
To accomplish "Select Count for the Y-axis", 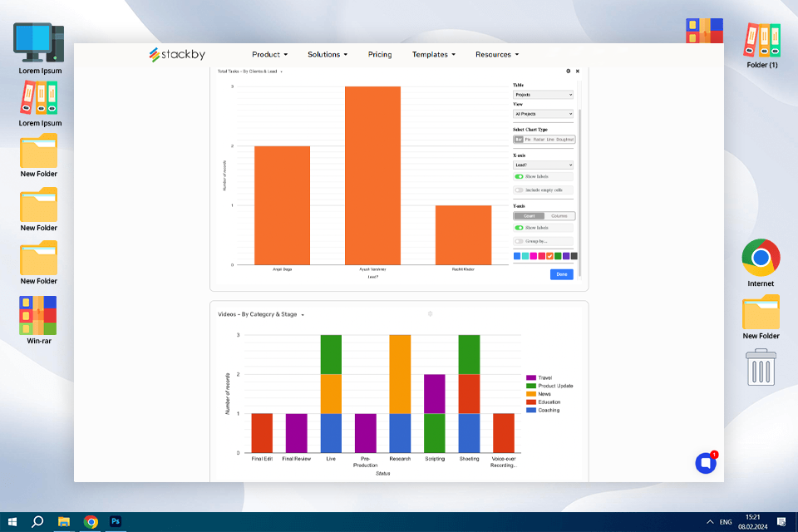I will click(x=530, y=216).
